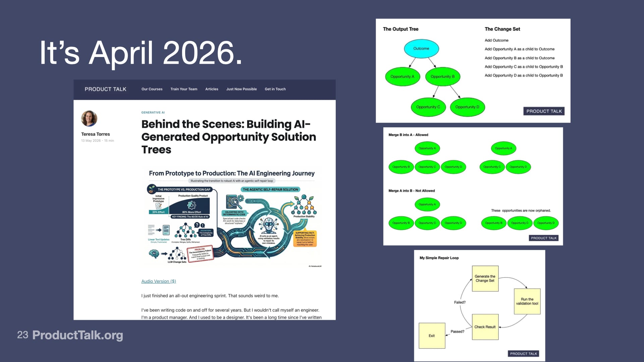This screenshot has width=644, height=362.
Task: Click the document icon above Linear Text Updates
Action: click(166, 230)
